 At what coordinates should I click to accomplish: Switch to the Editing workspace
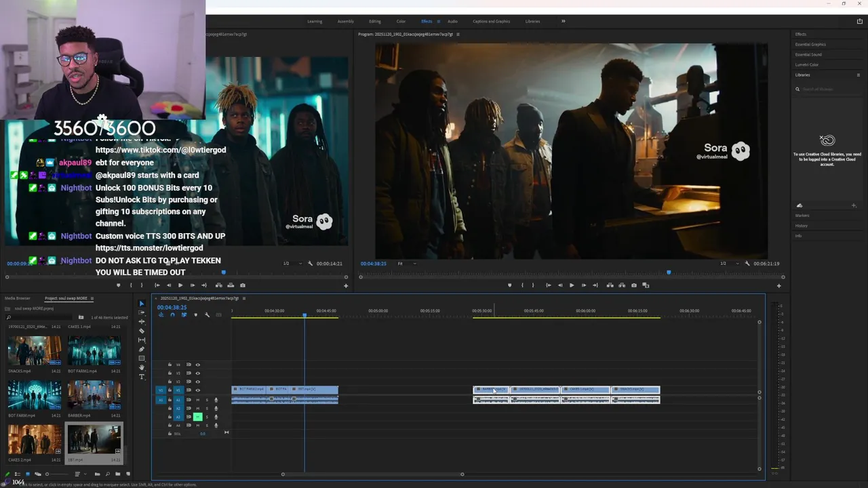pos(375,22)
